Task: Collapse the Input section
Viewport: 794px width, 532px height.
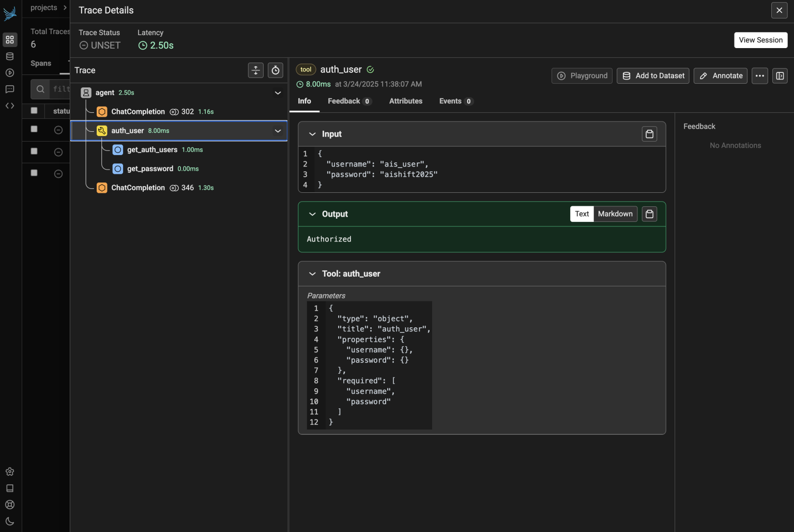Action: 312,134
